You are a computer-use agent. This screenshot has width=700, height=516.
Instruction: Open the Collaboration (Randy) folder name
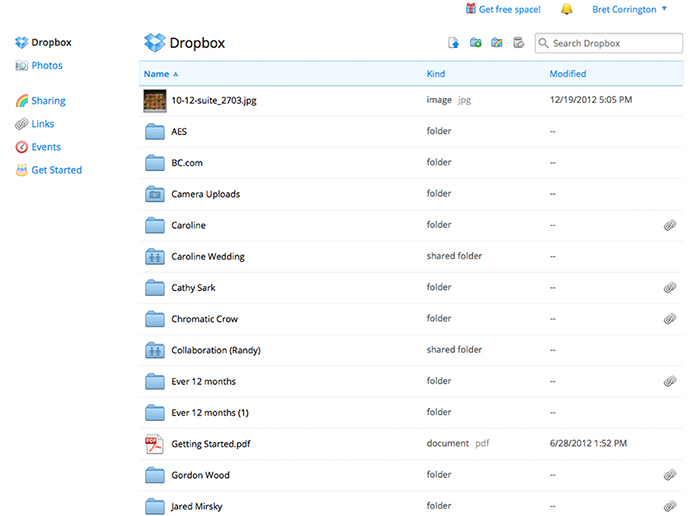[216, 350]
